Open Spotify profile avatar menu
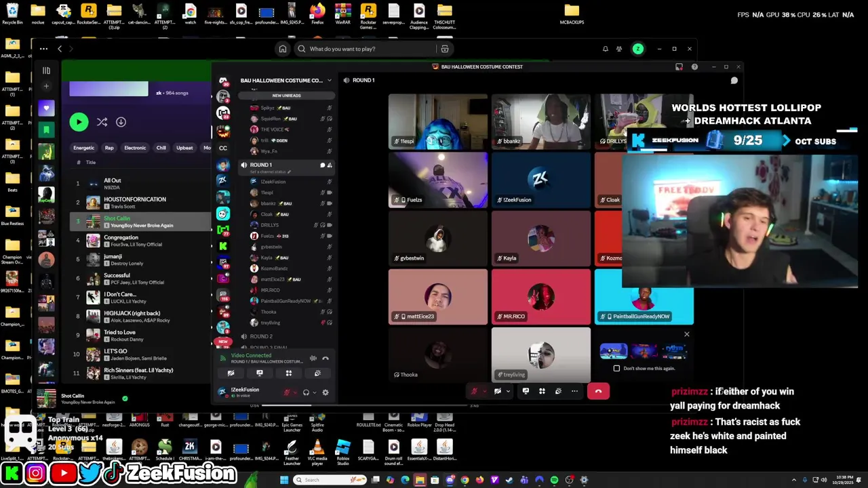The height and width of the screenshot is (488, 868). pyautogui.click(x=638, y=49)
